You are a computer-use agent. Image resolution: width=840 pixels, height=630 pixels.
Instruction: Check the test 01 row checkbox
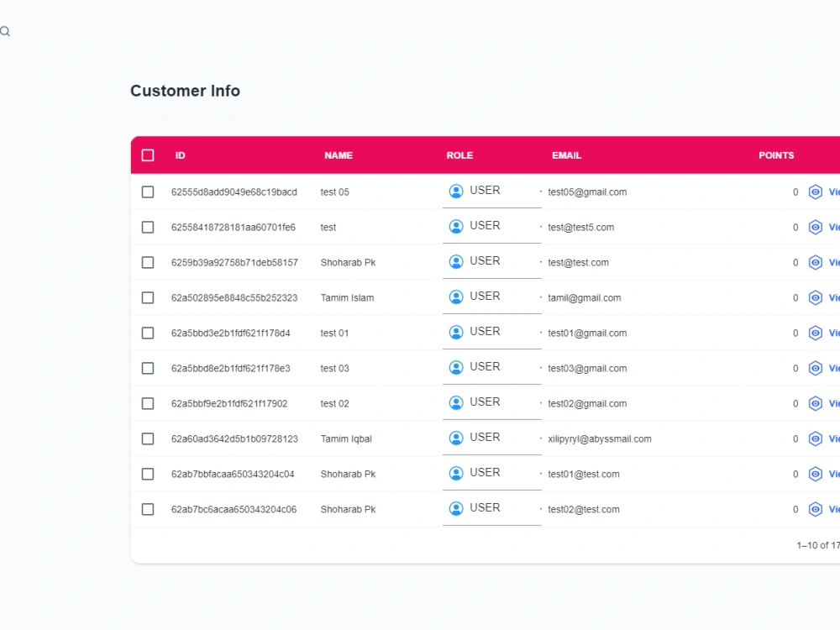tap(148, 333)
